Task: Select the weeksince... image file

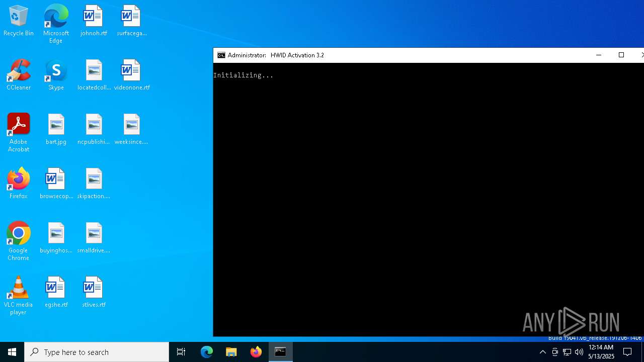Action: click(131, 130)
